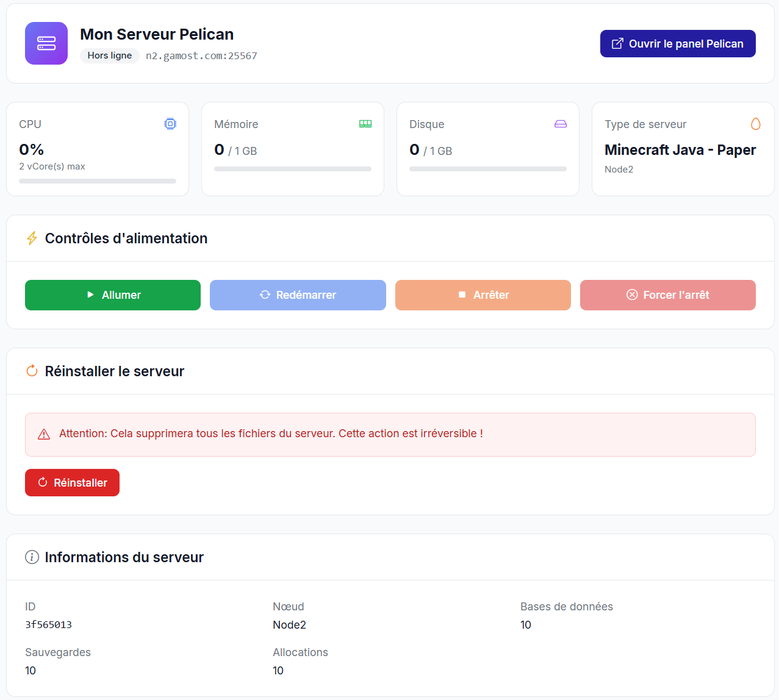Click the purple server logo icon

pos(46,43)
